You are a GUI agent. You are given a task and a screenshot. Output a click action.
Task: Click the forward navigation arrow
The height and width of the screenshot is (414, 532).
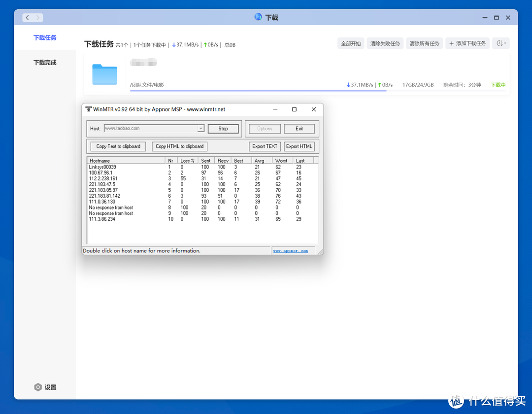pos(37,18)
